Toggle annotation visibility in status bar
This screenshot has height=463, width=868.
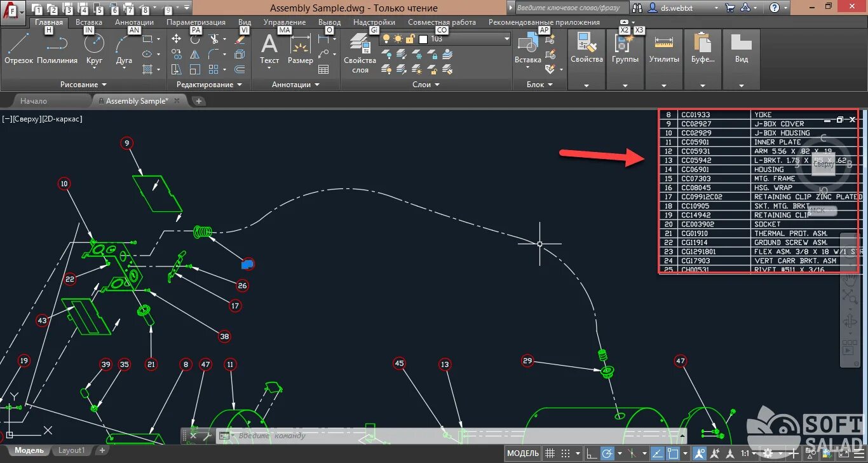point(700,453)
